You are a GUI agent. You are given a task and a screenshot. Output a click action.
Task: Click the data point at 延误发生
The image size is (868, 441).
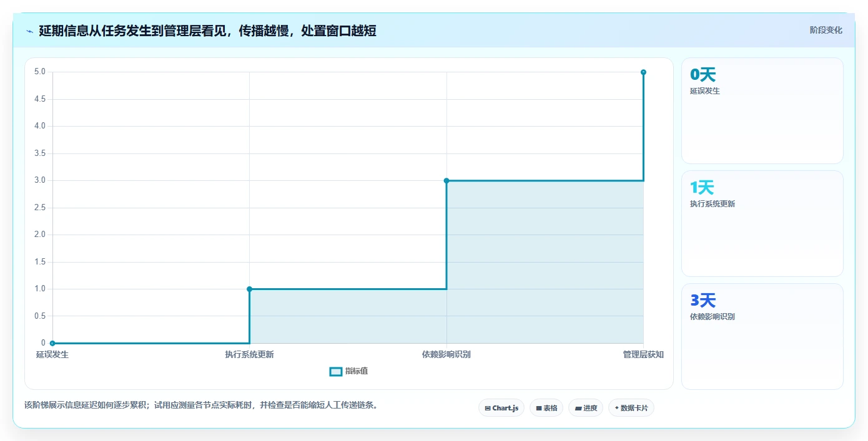pos(52,343)
